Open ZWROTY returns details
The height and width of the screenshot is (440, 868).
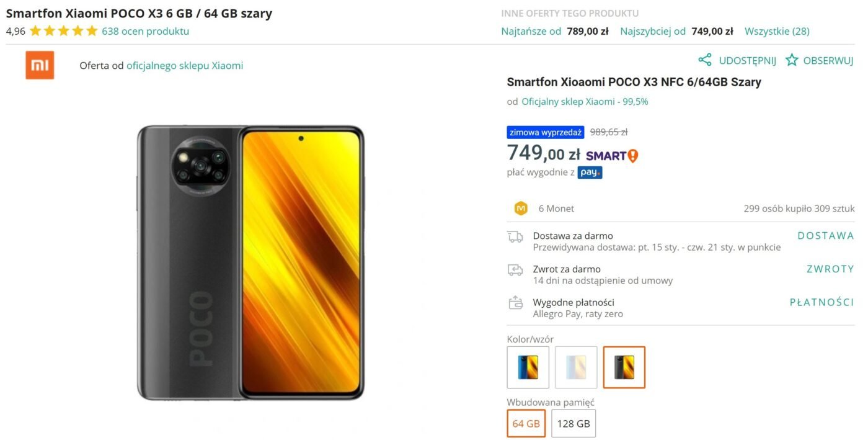pyautogui.click(x=830, y=269)
